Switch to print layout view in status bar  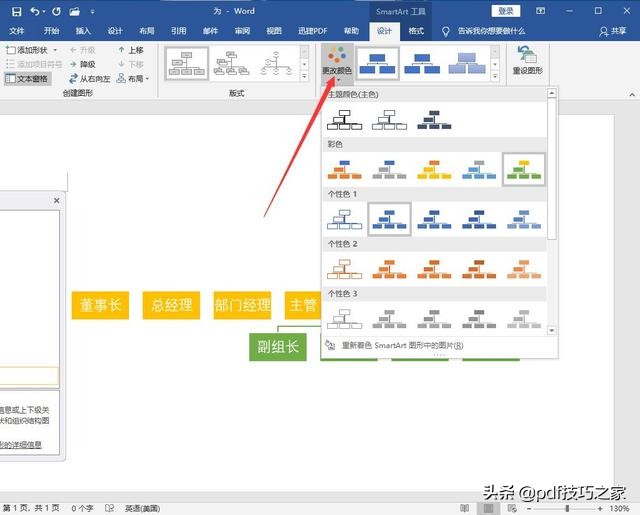(x=488, y=508)
